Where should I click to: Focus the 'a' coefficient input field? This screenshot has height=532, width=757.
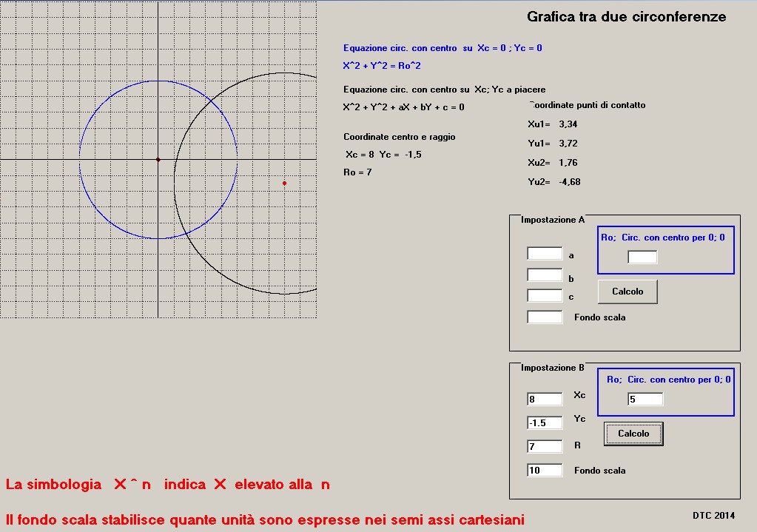545,254
